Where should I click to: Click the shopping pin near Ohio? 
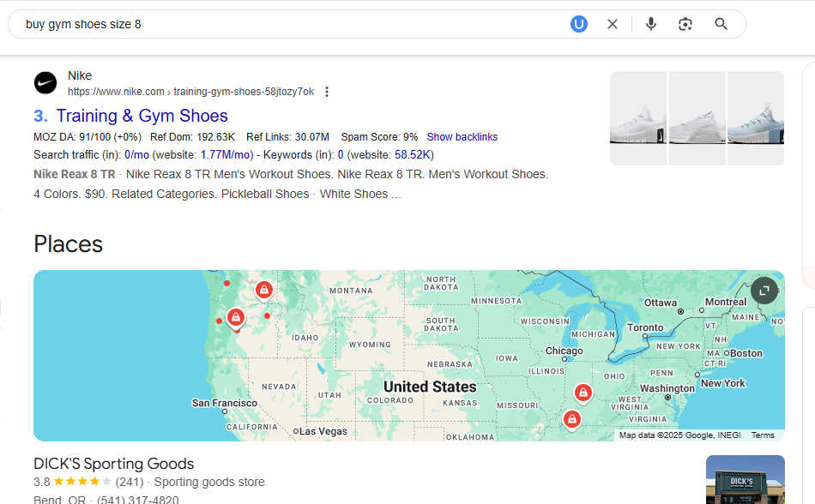coord(583,393)
